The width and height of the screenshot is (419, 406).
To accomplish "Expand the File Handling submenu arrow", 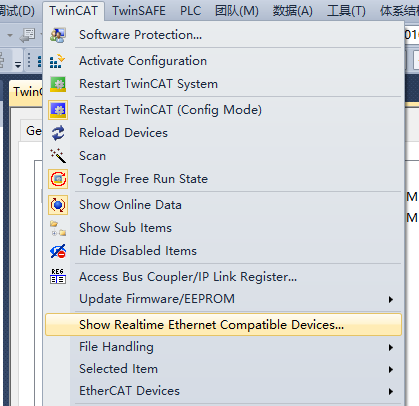I will point(391,348).
